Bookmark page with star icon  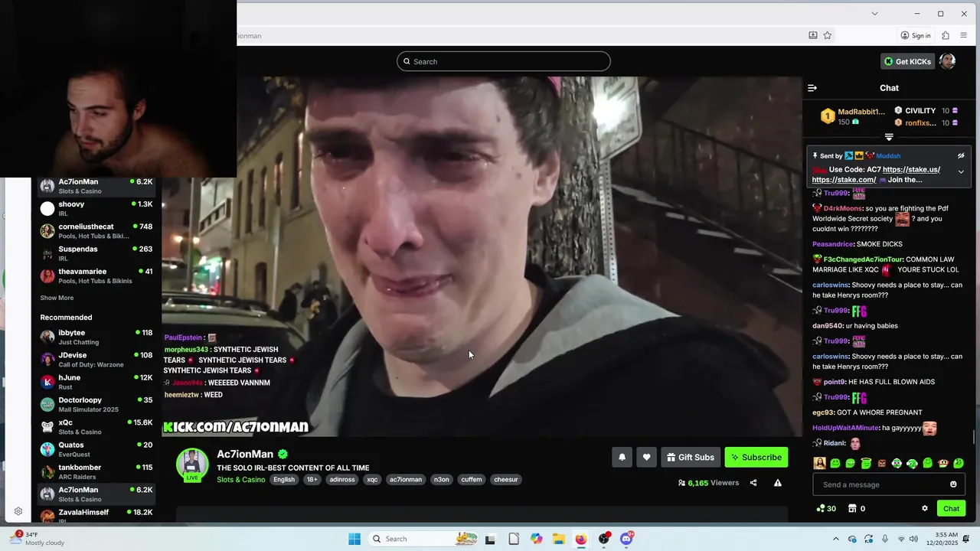[x=828, y=35]
